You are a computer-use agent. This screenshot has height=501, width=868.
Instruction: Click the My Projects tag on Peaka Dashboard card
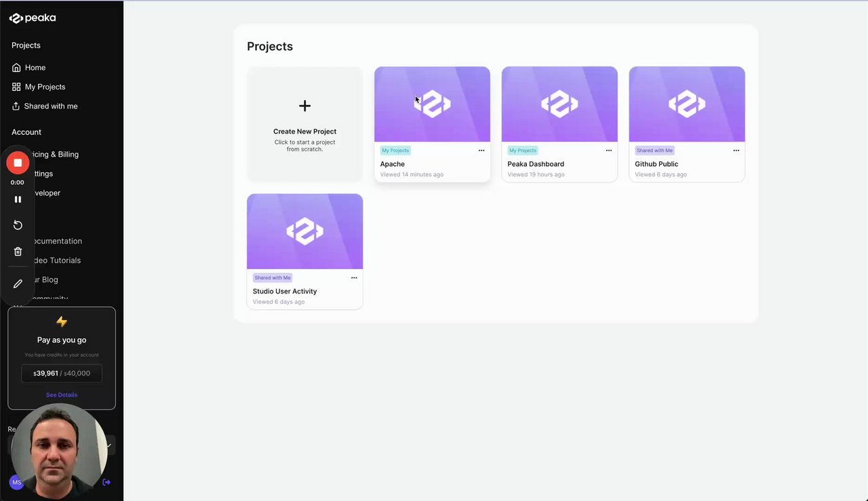(x=523, y=151)
